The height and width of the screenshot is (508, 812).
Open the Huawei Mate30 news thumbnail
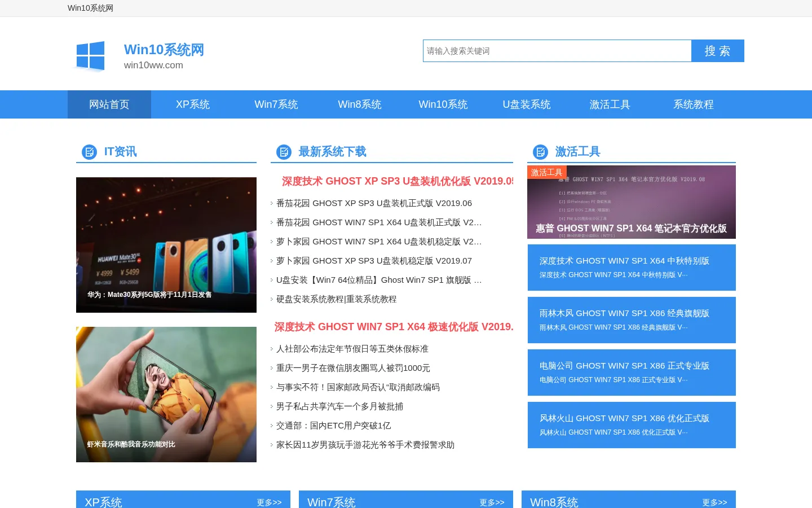click(166, 245)
